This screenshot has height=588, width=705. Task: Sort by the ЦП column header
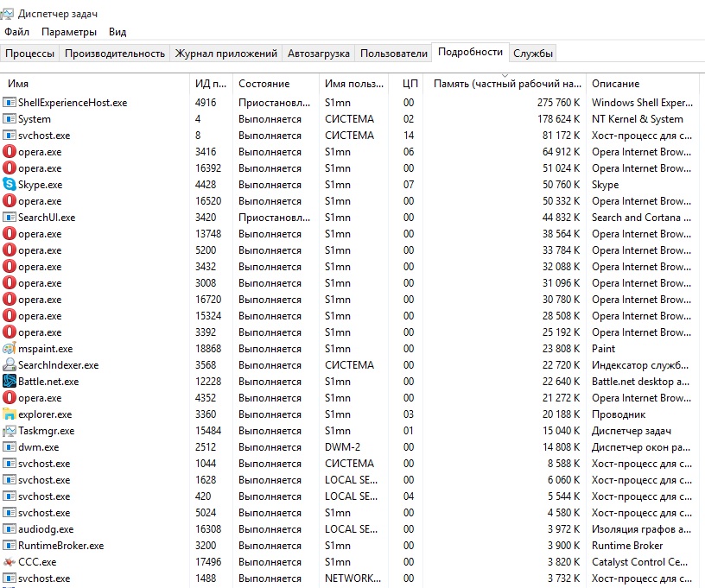tap(406, 84)
